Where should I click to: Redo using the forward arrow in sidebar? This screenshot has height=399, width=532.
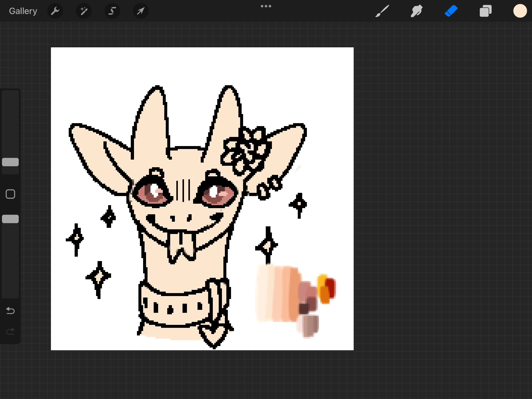[x=10, y=331]
